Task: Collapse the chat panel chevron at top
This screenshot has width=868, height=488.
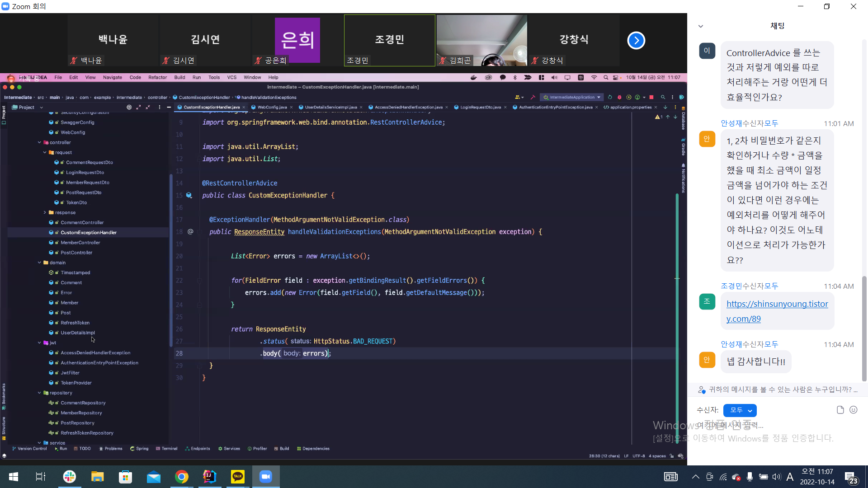Action: pos(701,26)
